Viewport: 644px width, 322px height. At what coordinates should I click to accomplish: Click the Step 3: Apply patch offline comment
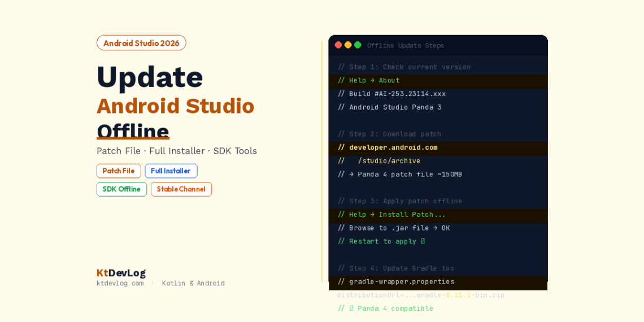coord(399,201)
